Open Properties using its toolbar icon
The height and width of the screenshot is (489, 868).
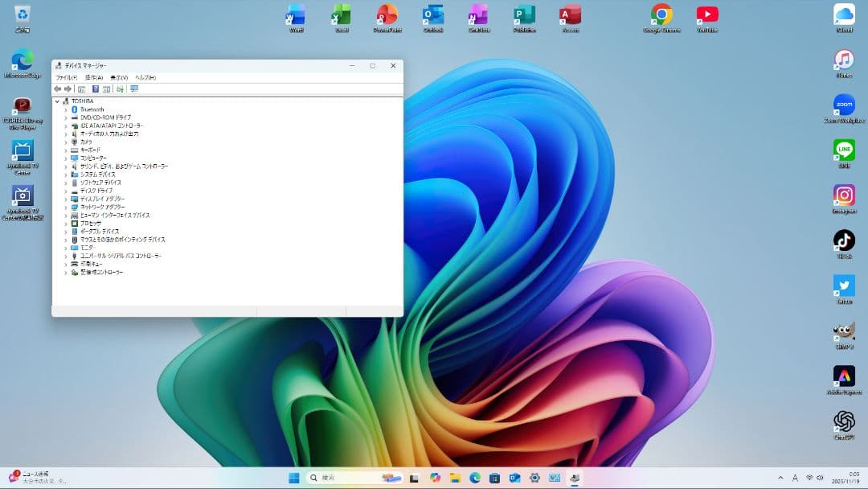83,88
